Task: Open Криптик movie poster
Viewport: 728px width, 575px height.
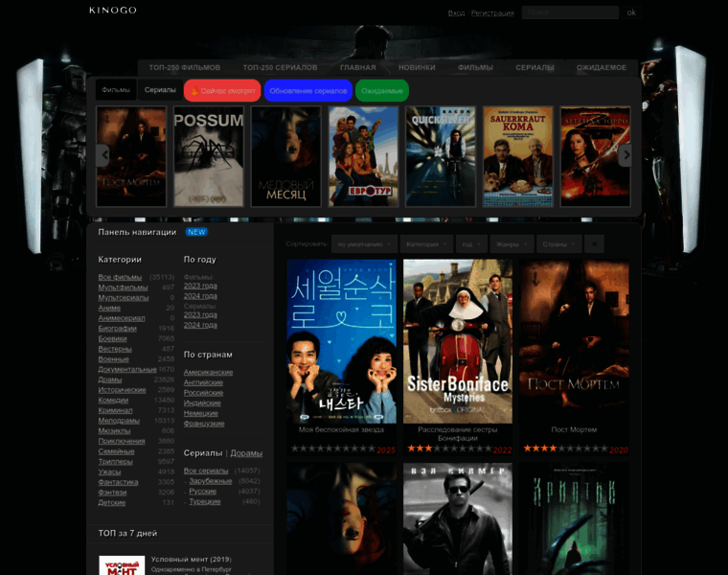Action: (574, 518)
